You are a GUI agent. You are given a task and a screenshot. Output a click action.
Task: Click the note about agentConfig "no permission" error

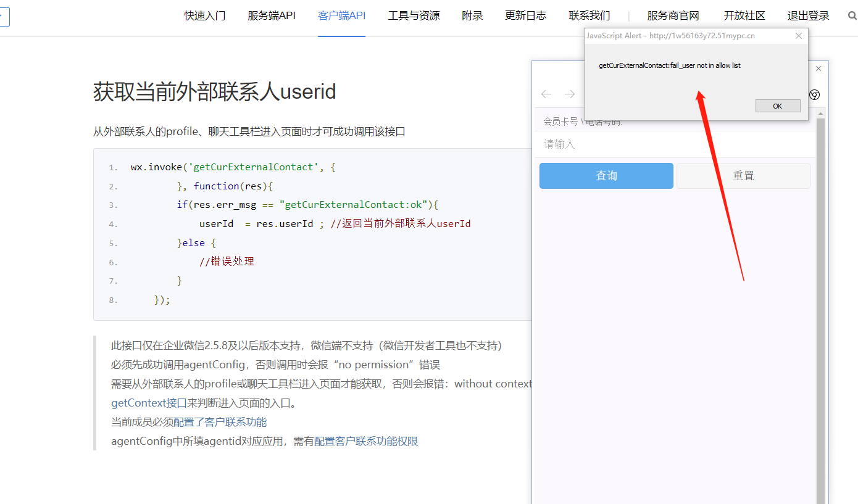point(275,365)
